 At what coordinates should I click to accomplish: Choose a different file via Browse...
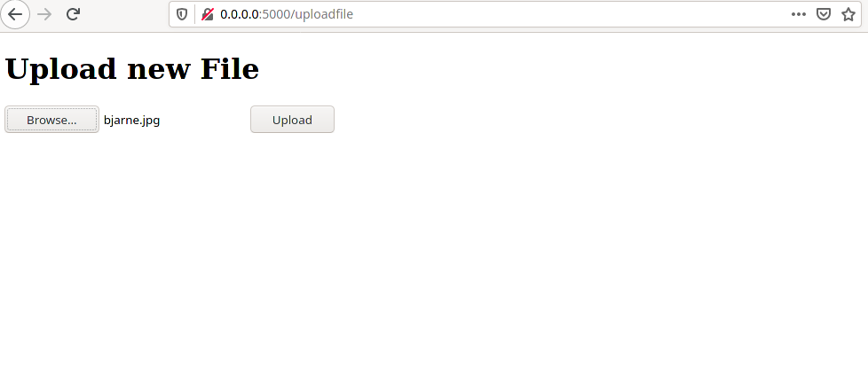point(52,120)
